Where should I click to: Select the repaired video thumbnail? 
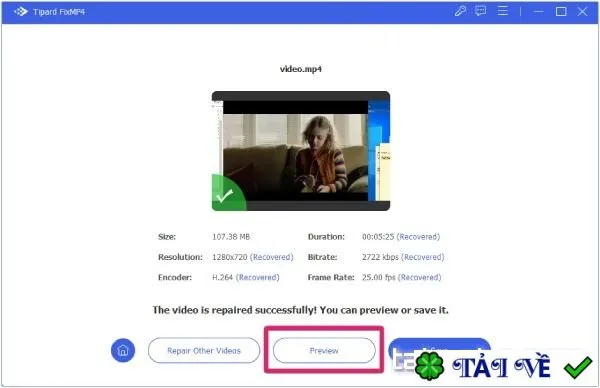coord(301,151)
